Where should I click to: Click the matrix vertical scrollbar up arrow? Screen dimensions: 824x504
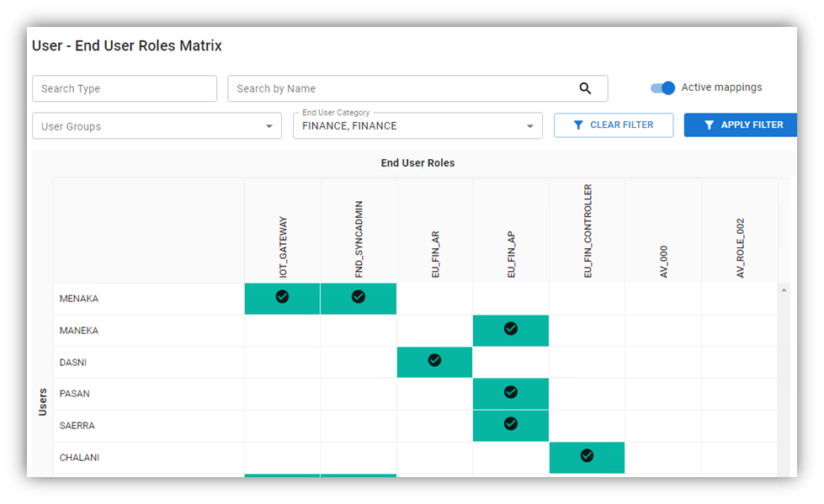coord(784,290)
